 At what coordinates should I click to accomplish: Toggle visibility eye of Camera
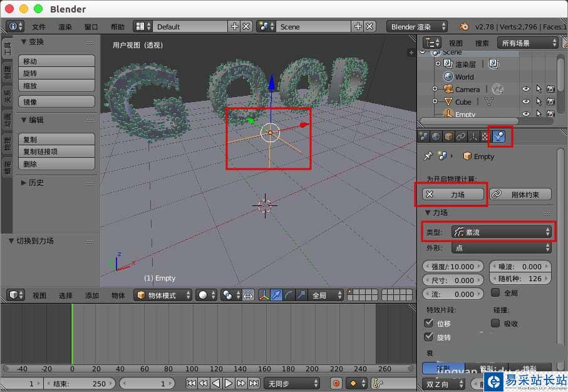click(526, 89)
